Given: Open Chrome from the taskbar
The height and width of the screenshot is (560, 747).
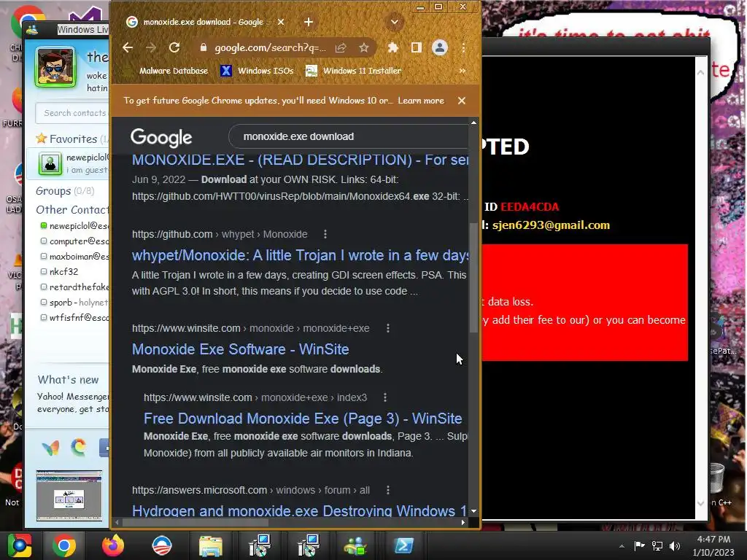Looking at the screenshot, I should pyautogui.click(x=64, y=545).
